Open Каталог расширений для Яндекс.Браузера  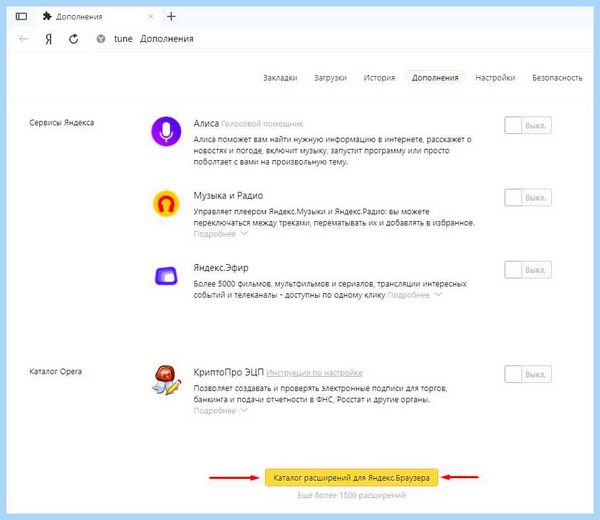[351, 478]
